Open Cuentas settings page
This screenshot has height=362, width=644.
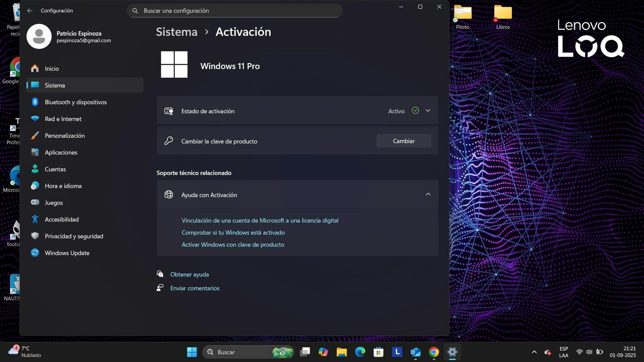click(85, 169)
